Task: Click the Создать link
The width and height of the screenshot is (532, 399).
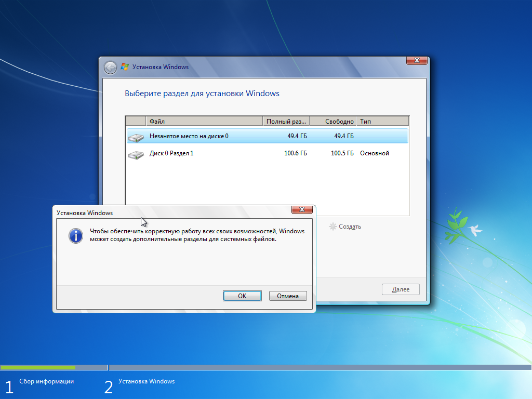Action: 350,227
